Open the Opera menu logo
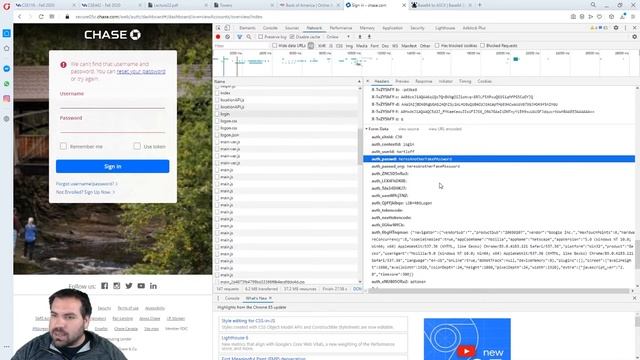Screen dimensions: 640x360 tap(7, 6)
